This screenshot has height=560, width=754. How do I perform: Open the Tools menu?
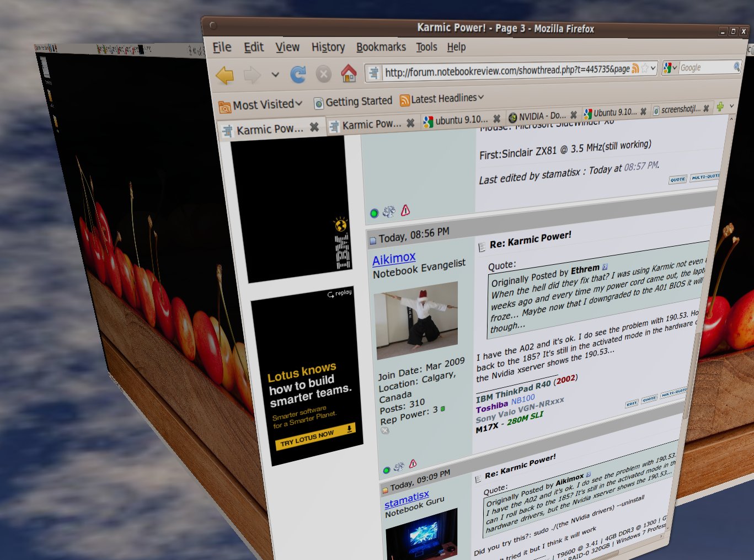pos(426,47)
